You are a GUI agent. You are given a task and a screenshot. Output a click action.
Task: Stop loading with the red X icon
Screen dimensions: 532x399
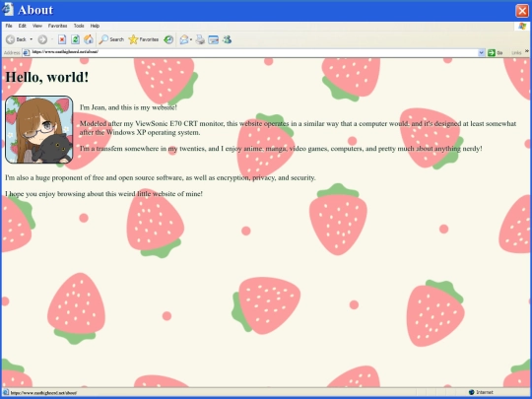[62, 39]
